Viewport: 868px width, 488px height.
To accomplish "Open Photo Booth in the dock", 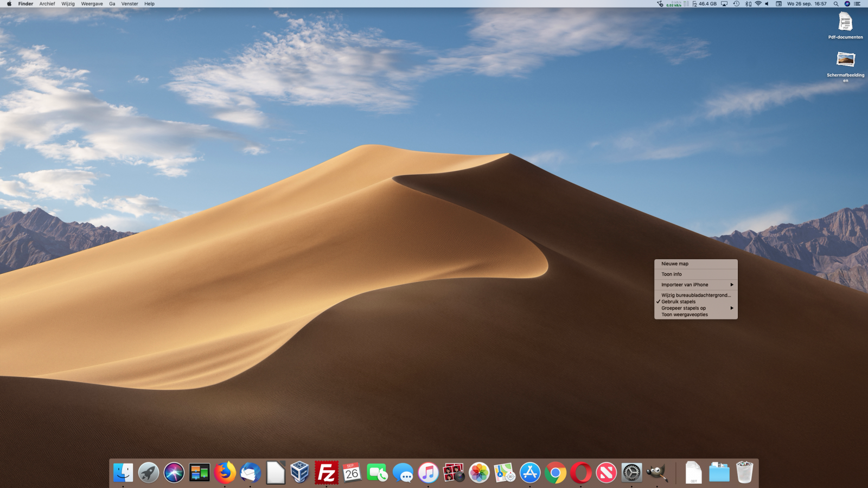I will [x=454, y=473].
